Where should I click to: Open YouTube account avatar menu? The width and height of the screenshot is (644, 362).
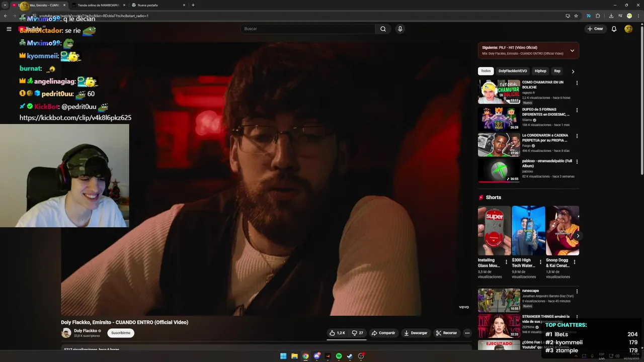(x=628, y=29)
